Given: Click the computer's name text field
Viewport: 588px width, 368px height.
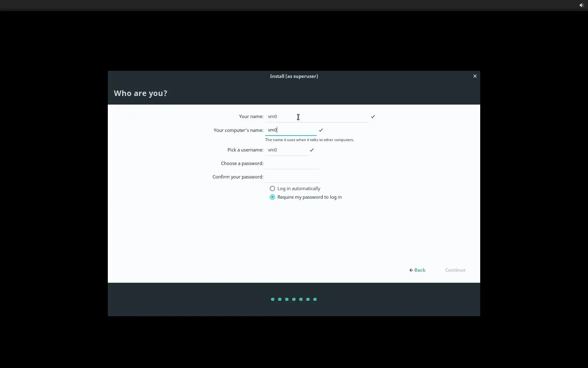Looking at the screenshot, I should pos(290,130).
